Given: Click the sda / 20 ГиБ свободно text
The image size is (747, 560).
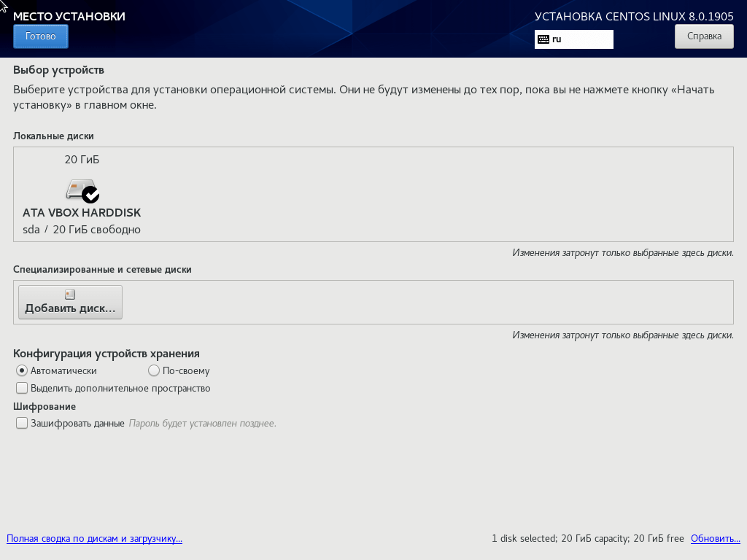Looking at the screenshot, I should (x=82, y=230).
